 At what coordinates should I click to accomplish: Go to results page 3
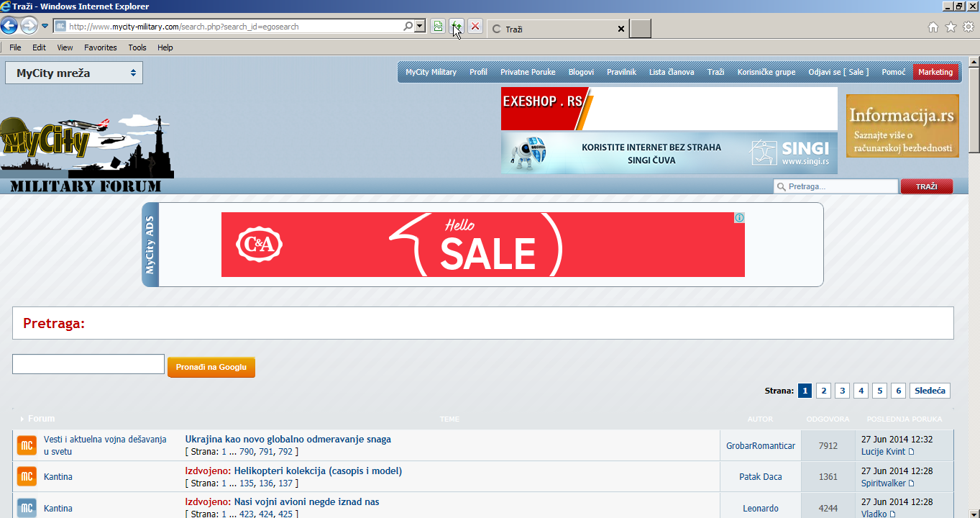[843, 391]
